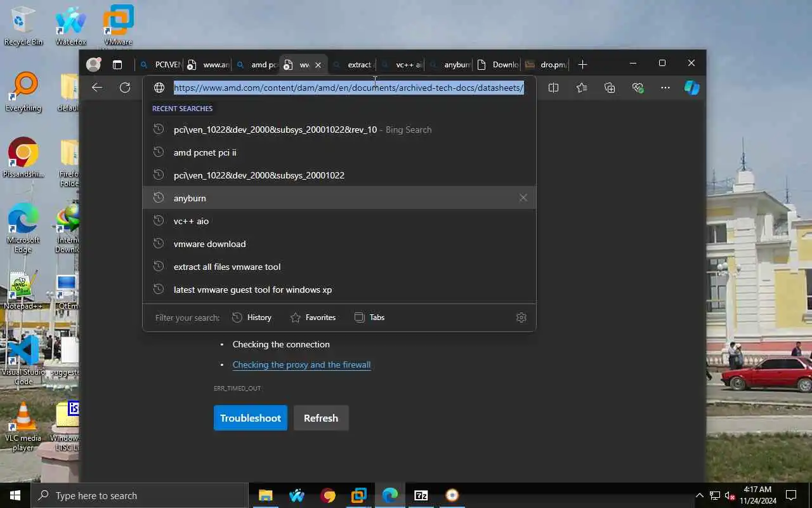Open Browser essentials heart icon

(638, 88)
